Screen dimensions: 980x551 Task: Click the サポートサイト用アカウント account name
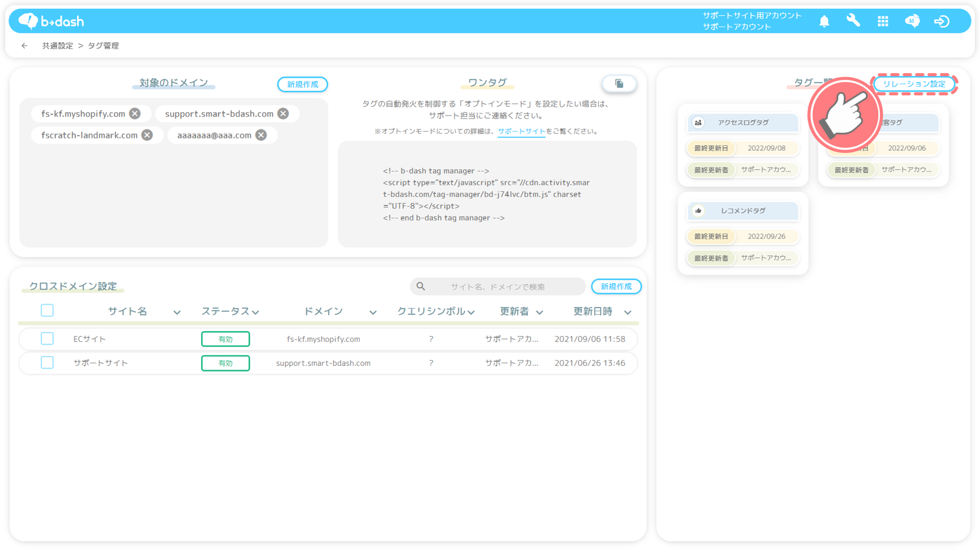(752, 16)
